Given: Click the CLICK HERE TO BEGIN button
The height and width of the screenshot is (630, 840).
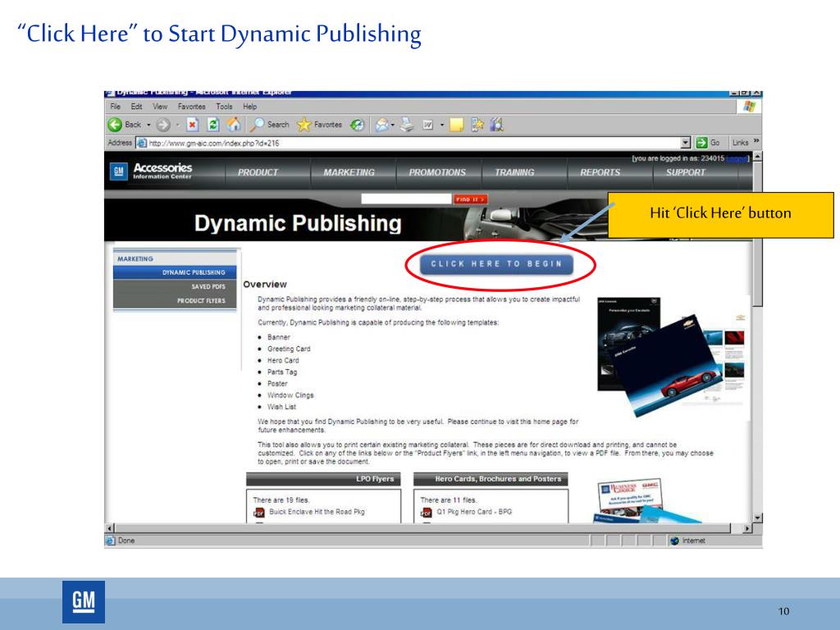Looking at the screenshot, I should (496, 264).
